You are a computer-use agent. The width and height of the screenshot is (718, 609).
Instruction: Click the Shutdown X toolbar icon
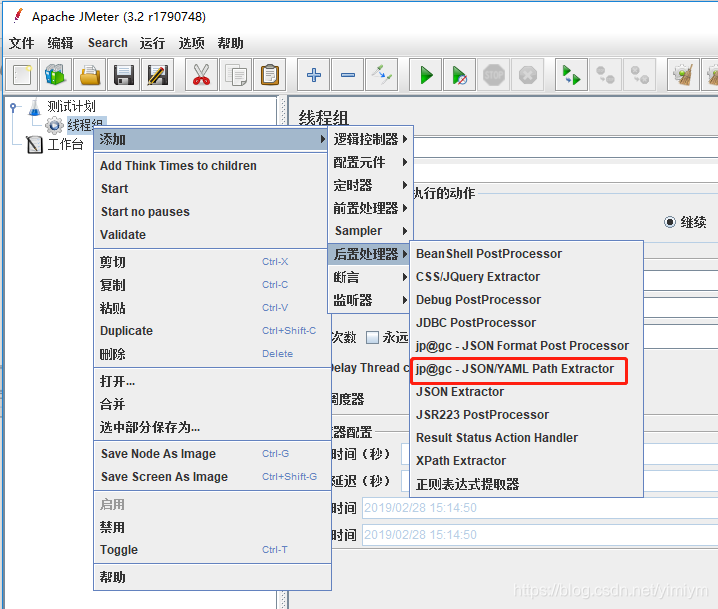click(528, 75)
